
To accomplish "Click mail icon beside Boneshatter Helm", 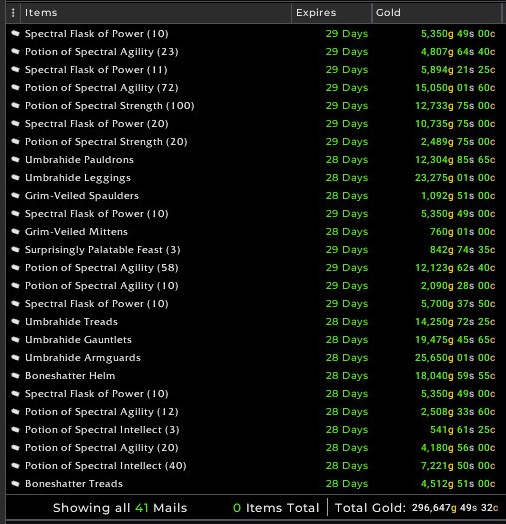I will click(15, 376).
